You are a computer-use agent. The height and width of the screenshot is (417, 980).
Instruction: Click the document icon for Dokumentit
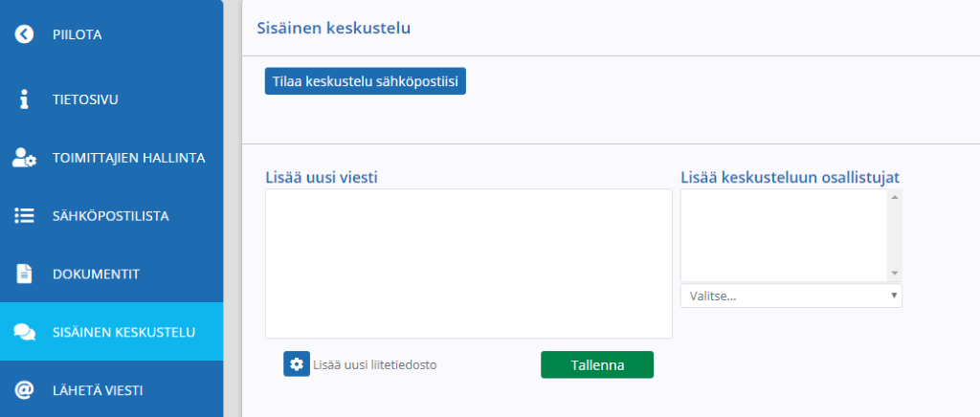tap(24, 274)
